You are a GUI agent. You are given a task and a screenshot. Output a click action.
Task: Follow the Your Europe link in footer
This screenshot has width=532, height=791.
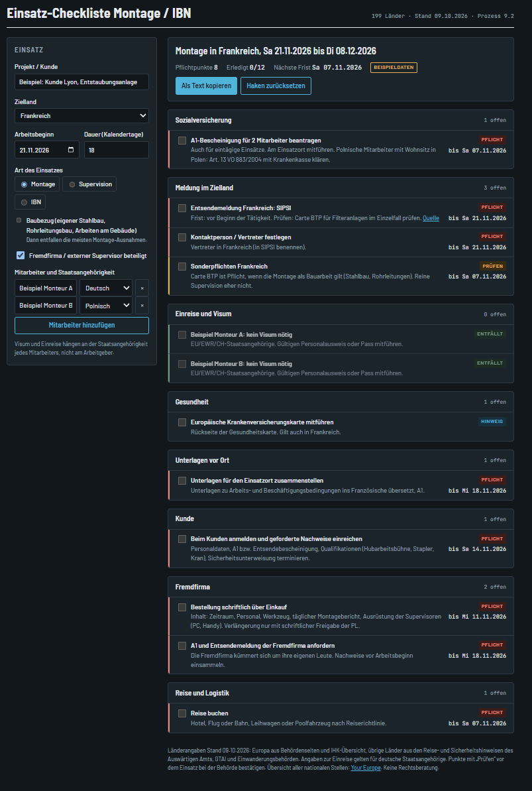pos(366,768)
